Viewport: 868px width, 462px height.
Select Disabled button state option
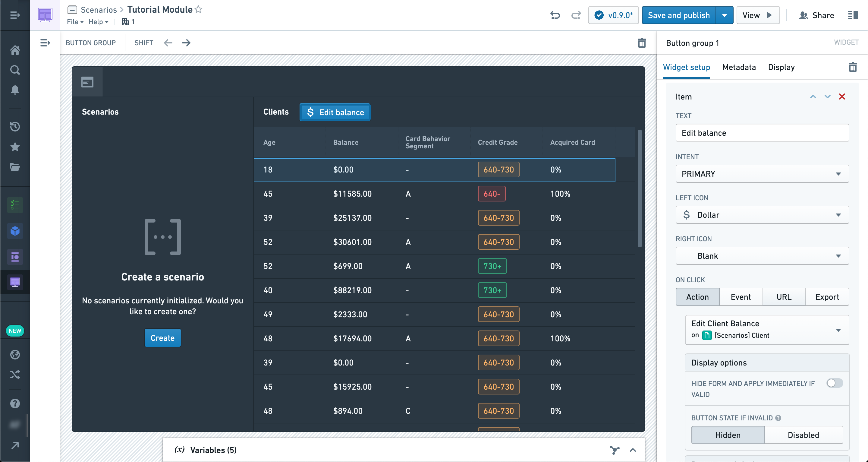click(803, 435)
